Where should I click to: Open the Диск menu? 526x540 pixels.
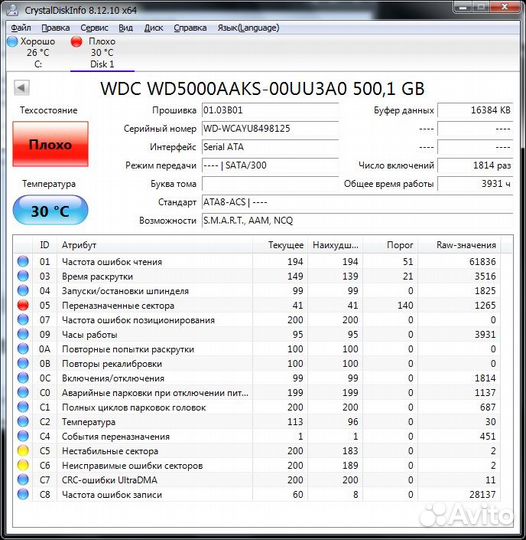(153, 28)
